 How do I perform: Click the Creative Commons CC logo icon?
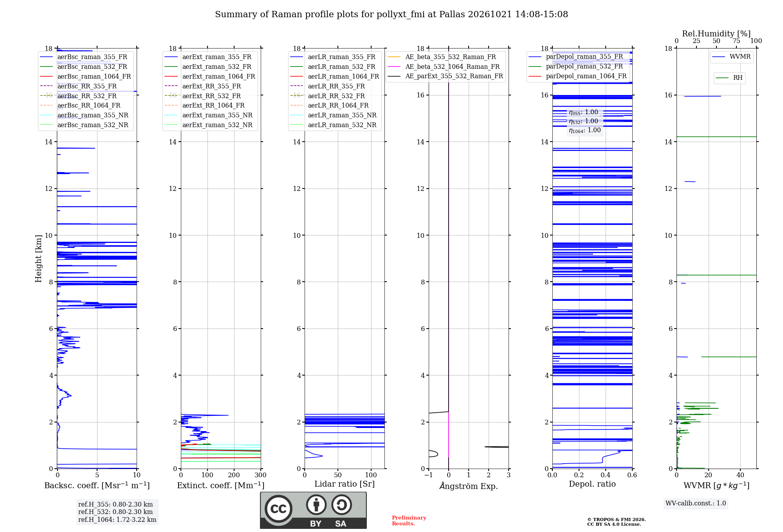tap(278, 509)
